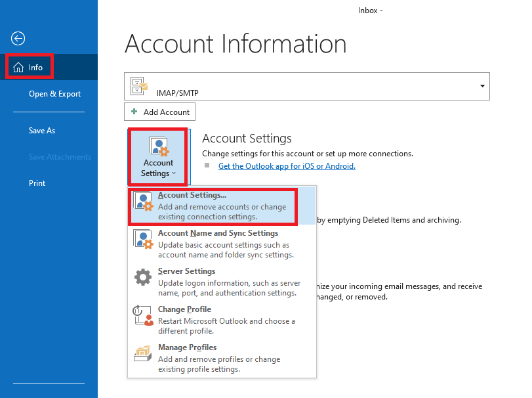Viewport: 532px width, 398px height.
Task: Go back using the circled arrow
Action: coord(18,38)
